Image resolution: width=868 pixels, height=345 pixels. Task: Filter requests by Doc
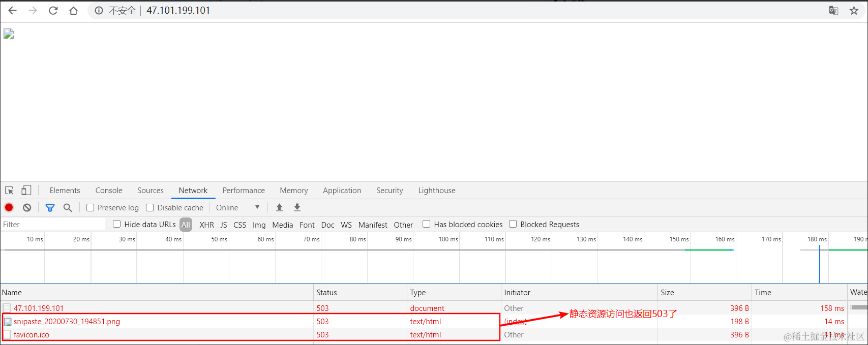(328, 225)
